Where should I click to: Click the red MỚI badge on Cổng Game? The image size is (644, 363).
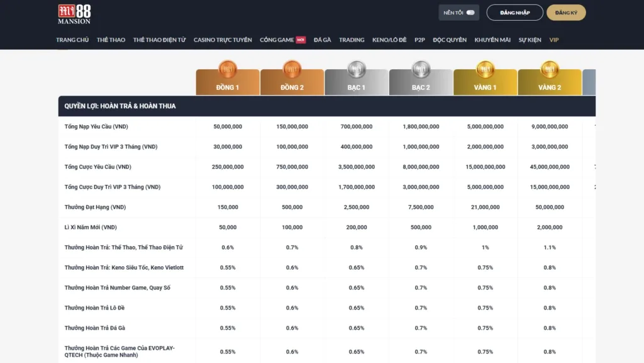coord(301,40)
